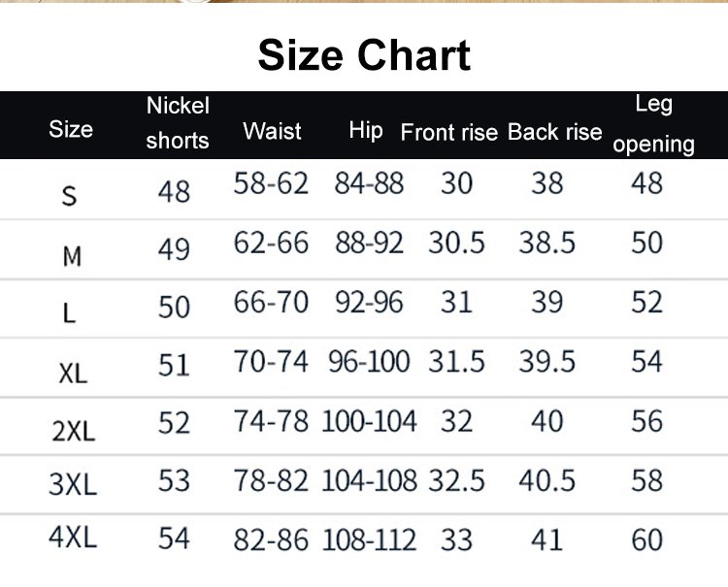Viewport: 728px width, 587px height.
Task: Select hip measurement 100-104
Action: pyautogui.click(x=369, y=421)
